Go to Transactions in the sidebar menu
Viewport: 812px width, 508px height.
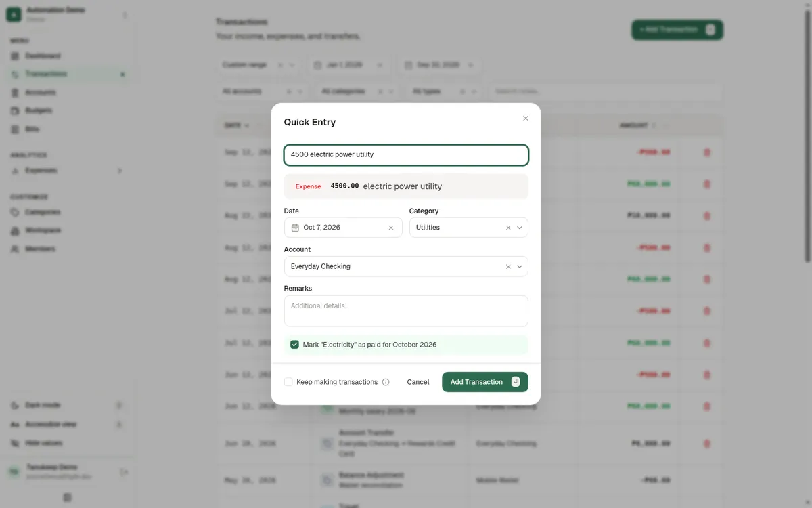coord(66,74)
